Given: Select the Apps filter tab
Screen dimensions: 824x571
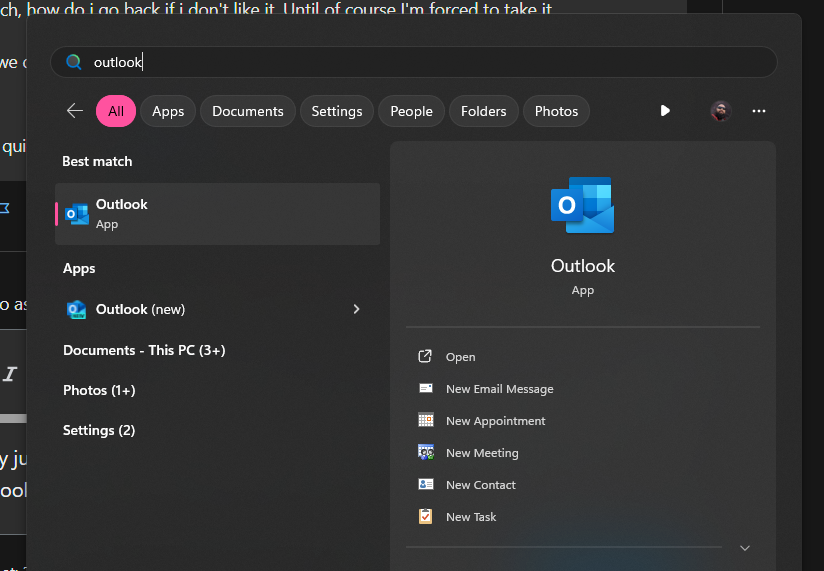Looking at the screenshot, I should 168,111.
